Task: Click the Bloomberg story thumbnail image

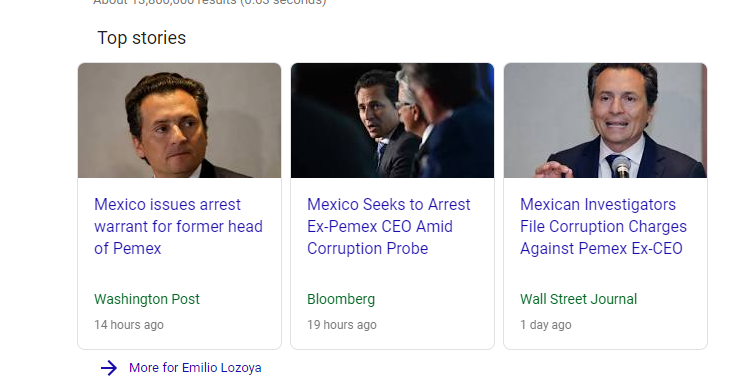Action: point(393,120)
